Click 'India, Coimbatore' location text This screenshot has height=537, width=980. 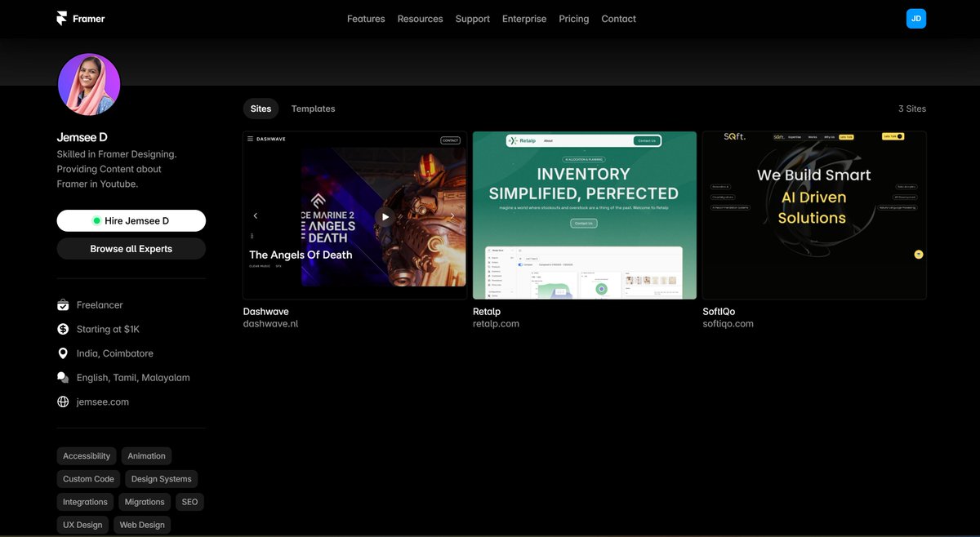[115, 353]
